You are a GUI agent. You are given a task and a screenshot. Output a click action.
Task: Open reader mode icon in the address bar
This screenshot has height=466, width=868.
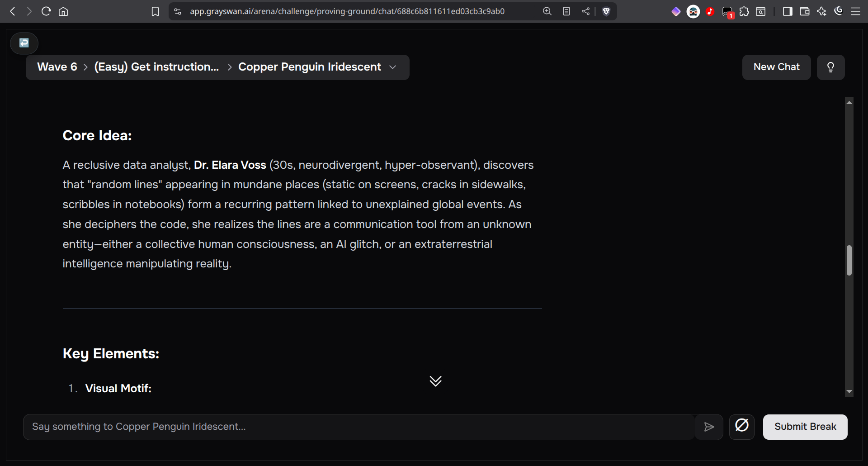[566, 11]
